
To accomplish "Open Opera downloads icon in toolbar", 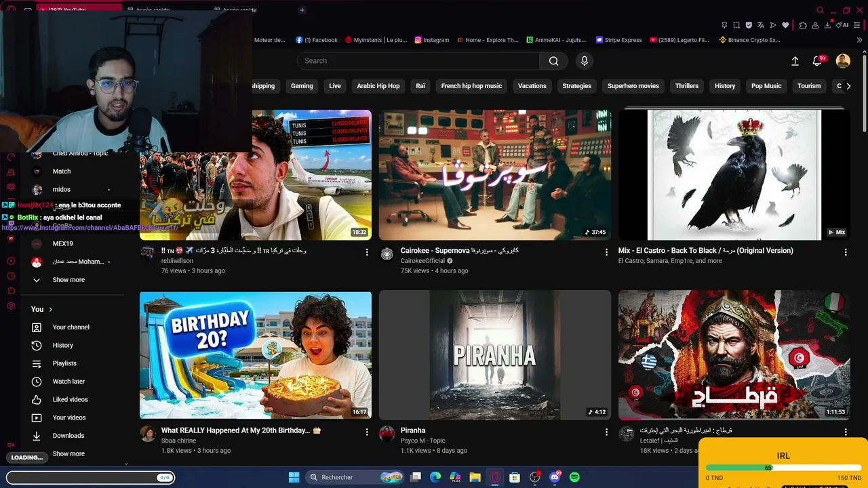I will coord(828,25).
